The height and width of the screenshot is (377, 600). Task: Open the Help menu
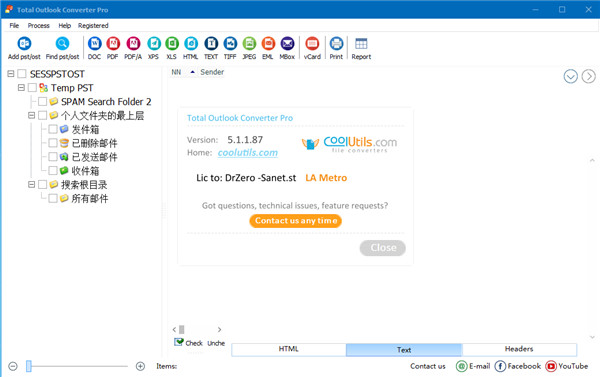pyautogui.click(x=65, y=26)
